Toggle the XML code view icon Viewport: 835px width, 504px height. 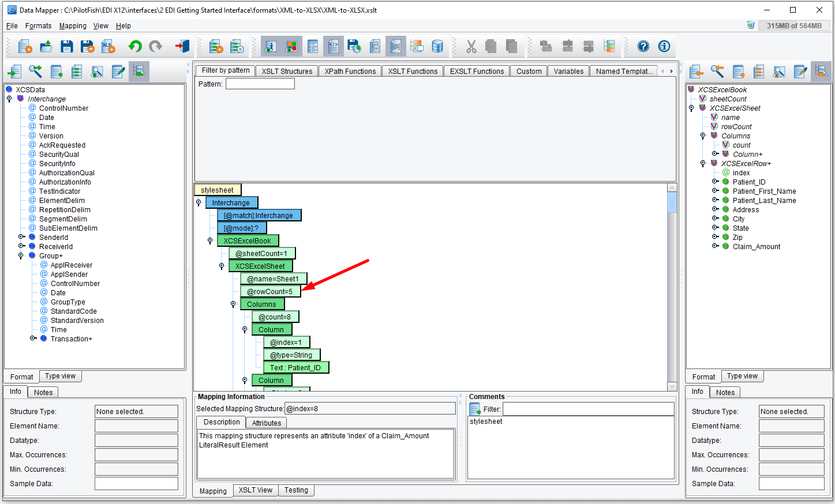point(334,47)
